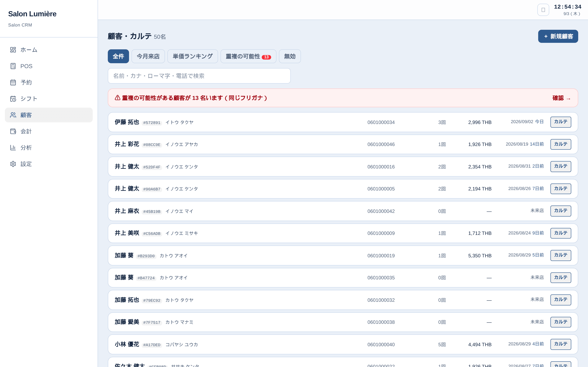Screen dimensions: 588x367
Task: Open the シフト schedule icon
Action: pyautogui.click(x=13, y=99)
